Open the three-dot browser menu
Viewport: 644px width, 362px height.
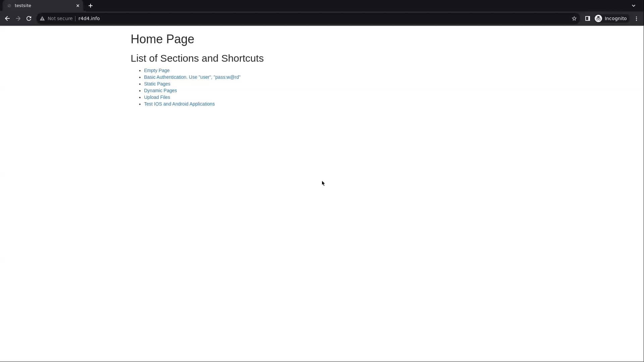[636, 18]
